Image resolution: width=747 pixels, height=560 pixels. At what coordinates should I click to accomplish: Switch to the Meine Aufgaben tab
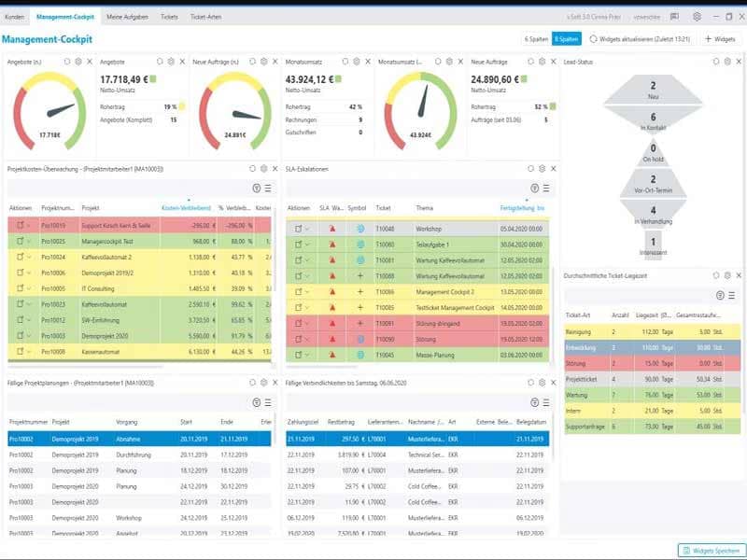127,17
